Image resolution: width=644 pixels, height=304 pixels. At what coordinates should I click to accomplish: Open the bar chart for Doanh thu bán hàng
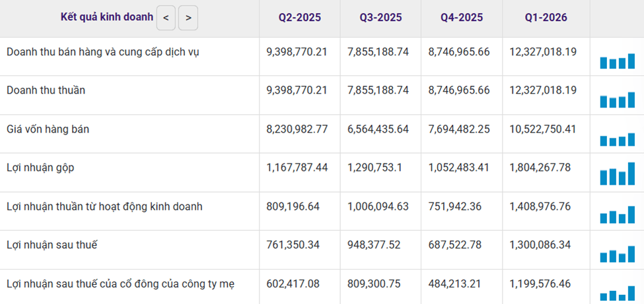coord(618,61)
